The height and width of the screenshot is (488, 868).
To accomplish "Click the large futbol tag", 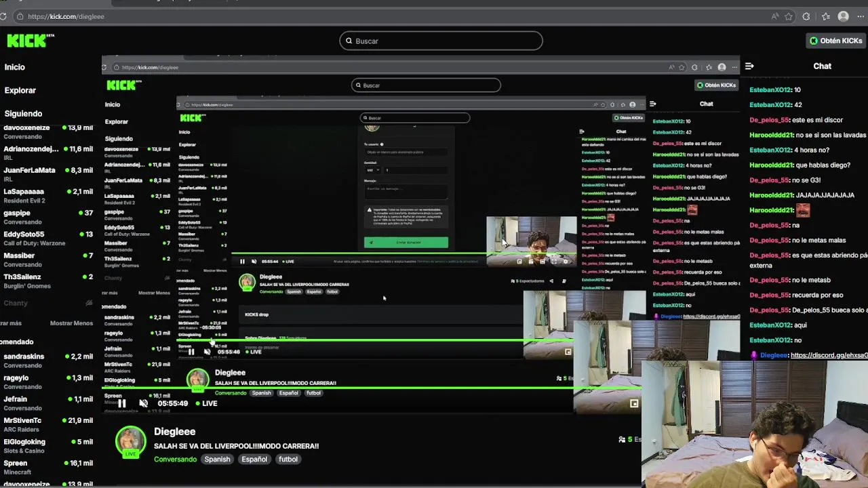I will coord(288,459).
